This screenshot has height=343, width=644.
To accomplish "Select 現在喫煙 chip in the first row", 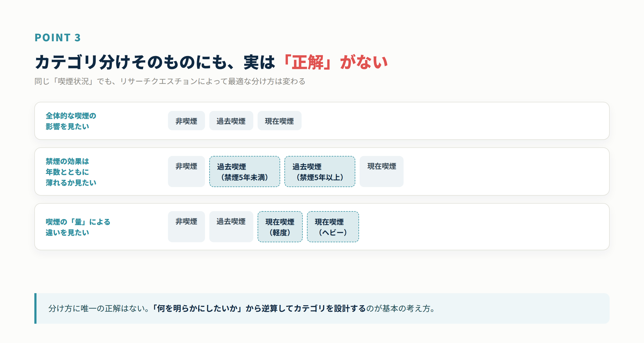I will (x=279, y=121).
